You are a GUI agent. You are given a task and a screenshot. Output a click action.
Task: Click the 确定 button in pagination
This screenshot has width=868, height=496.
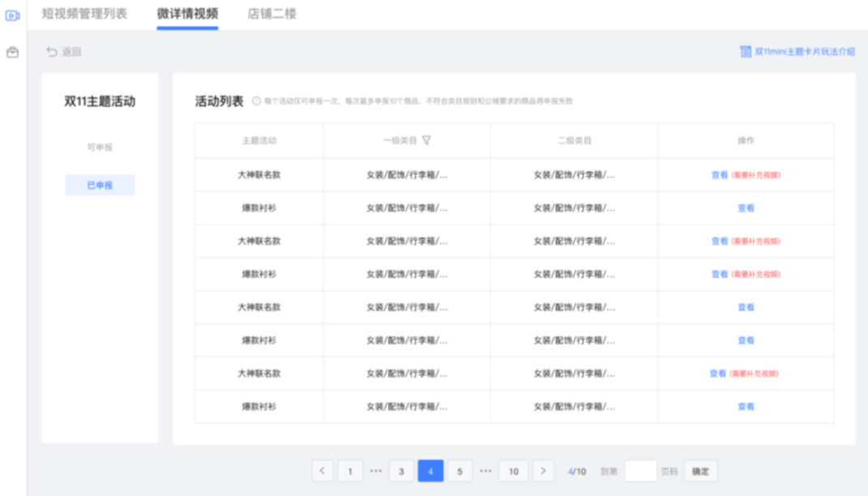[x=700, y=471]
